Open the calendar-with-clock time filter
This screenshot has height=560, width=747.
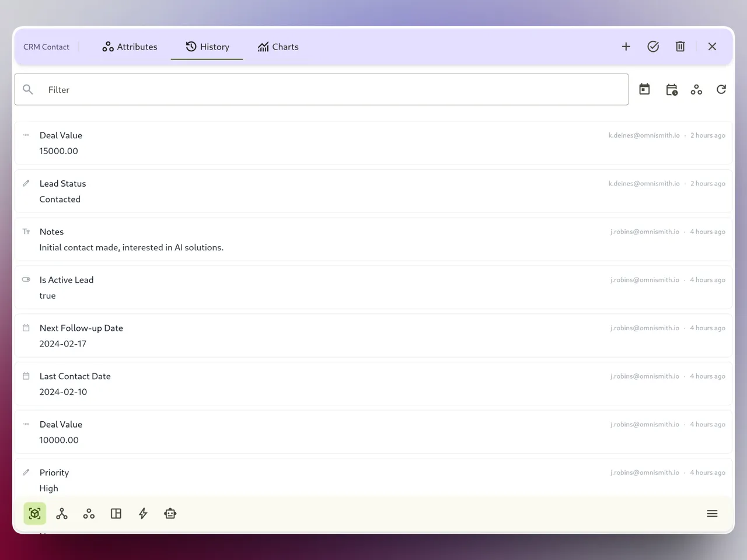671,89
